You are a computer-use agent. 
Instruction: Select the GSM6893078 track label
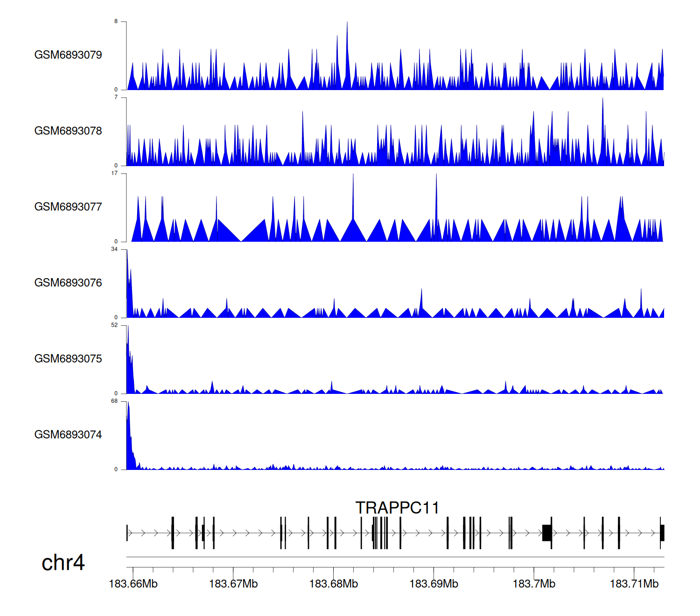tap(68, 131)
